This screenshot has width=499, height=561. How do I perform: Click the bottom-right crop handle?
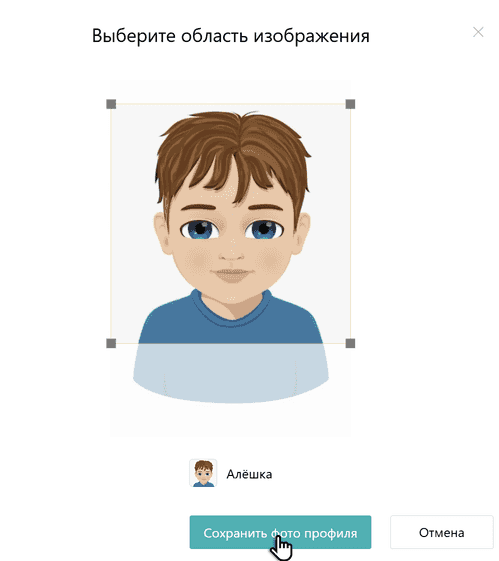[350, 343]
